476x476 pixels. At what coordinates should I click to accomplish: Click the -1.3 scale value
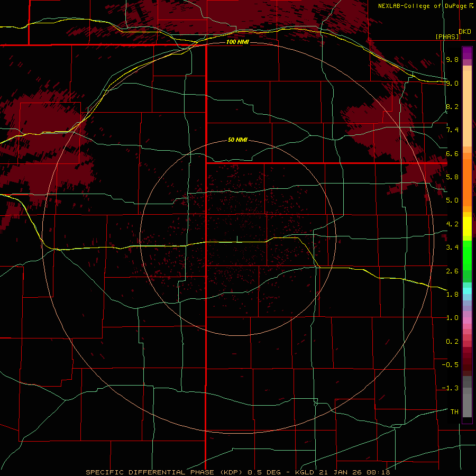click(x=450, y=388)
